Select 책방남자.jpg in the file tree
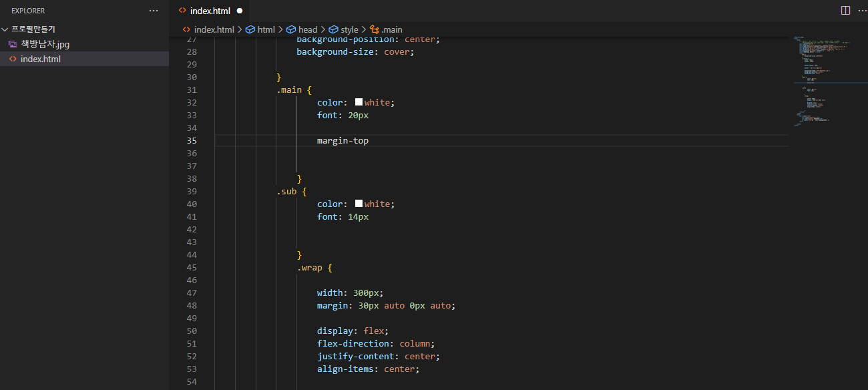Image resolution: width=868 pixels, height=390 pixels. [x=45, y=44]
